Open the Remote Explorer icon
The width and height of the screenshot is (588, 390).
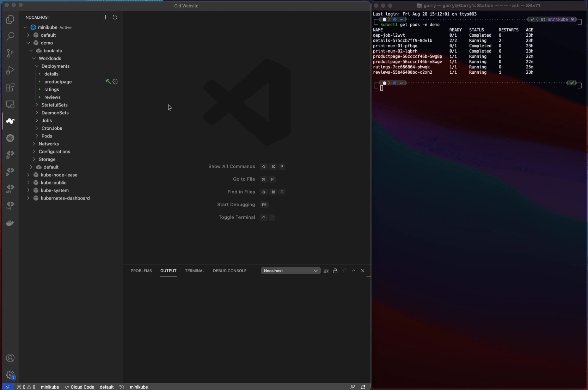[x=10, y=104]
